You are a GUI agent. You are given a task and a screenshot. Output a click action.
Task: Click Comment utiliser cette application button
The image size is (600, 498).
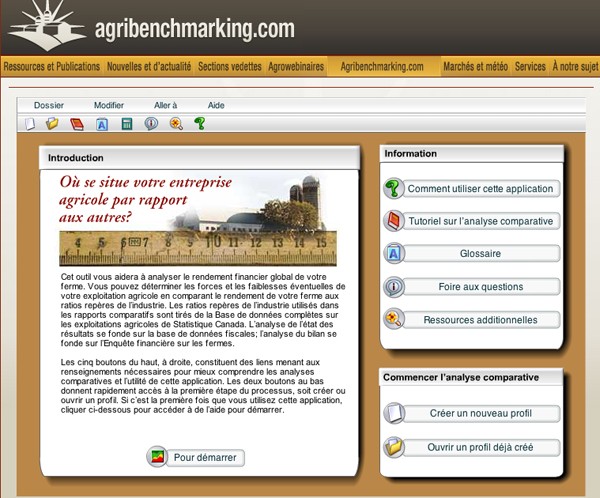pos(480,189)
